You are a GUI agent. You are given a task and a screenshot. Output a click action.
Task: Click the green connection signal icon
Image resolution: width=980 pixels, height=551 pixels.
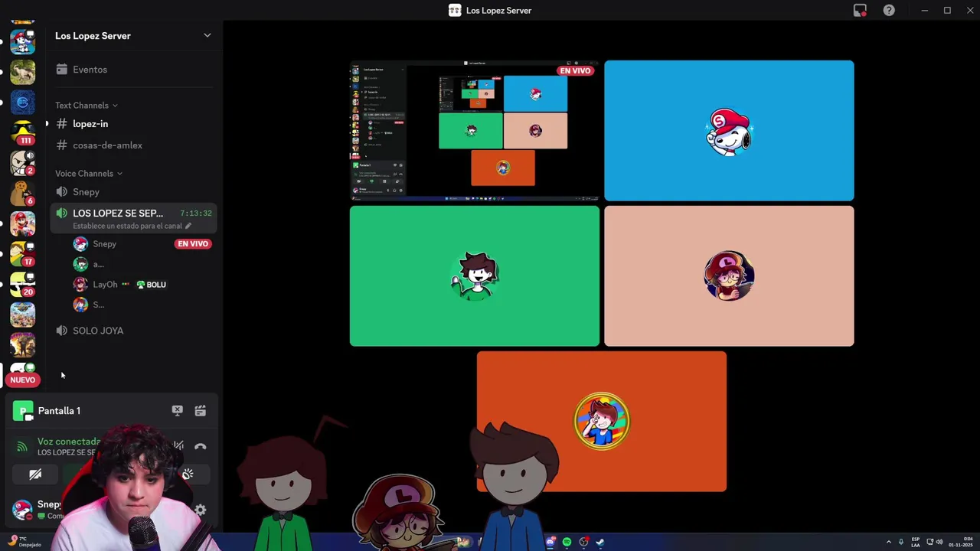(21, 446)
